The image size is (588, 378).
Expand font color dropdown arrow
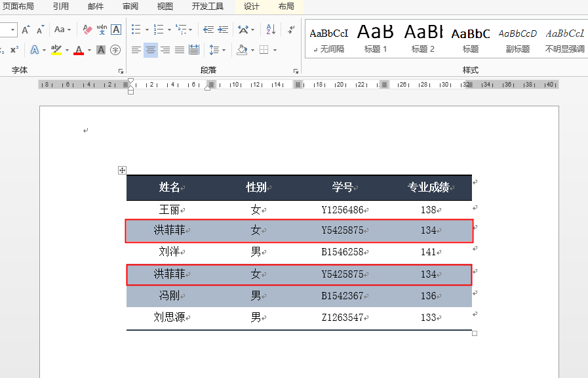coord(89,50)
